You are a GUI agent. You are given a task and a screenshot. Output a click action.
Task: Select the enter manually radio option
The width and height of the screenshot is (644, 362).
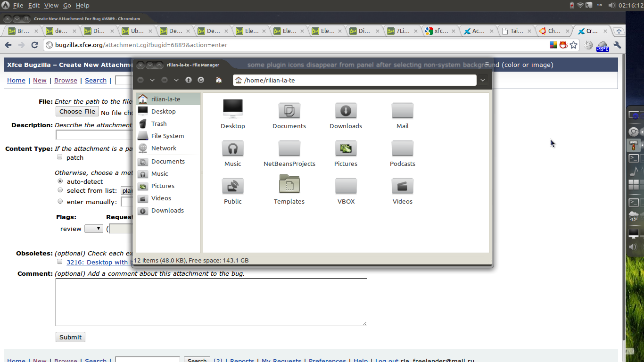point(60,201)
